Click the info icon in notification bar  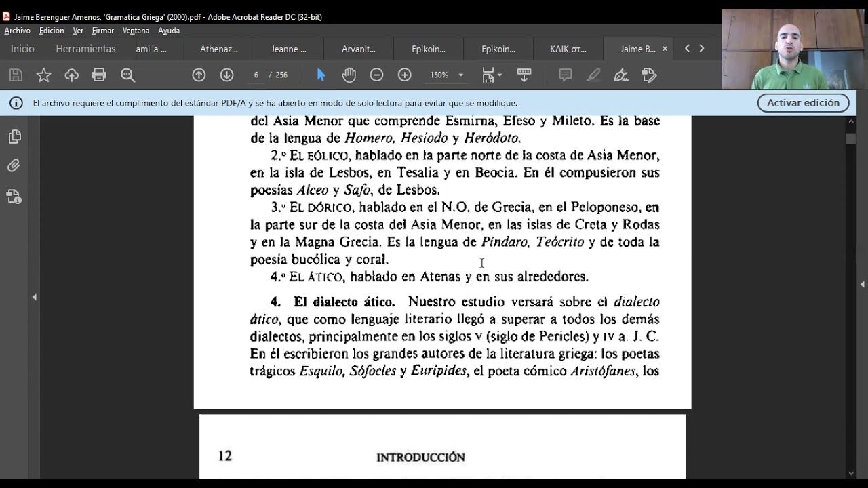(16, 103)
